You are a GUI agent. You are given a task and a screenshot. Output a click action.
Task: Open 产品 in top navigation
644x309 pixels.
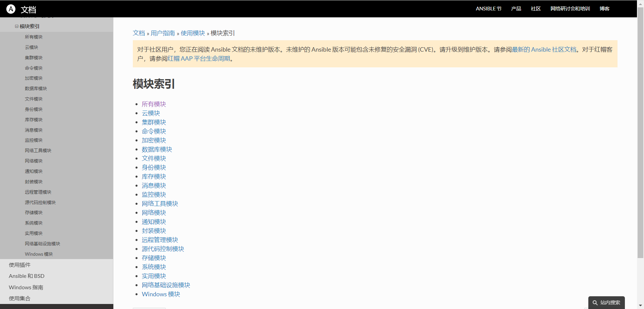pyautogui.click(x=516, y=9)
